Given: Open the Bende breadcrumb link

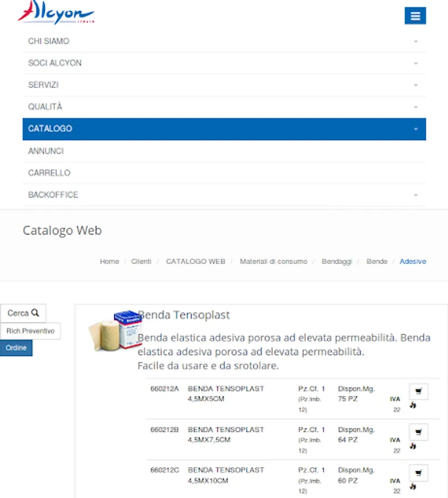Looking at the screenshot, I should (x=377, y=261).
